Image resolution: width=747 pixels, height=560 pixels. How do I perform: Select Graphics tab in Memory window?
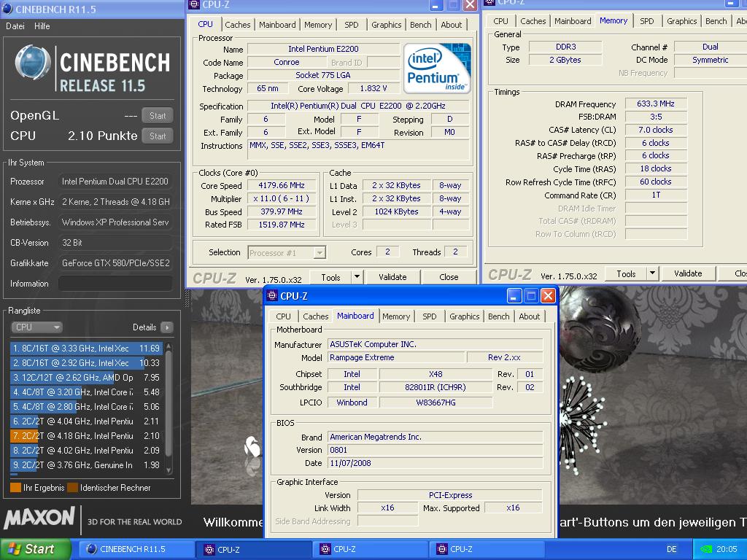click(682, 21)
